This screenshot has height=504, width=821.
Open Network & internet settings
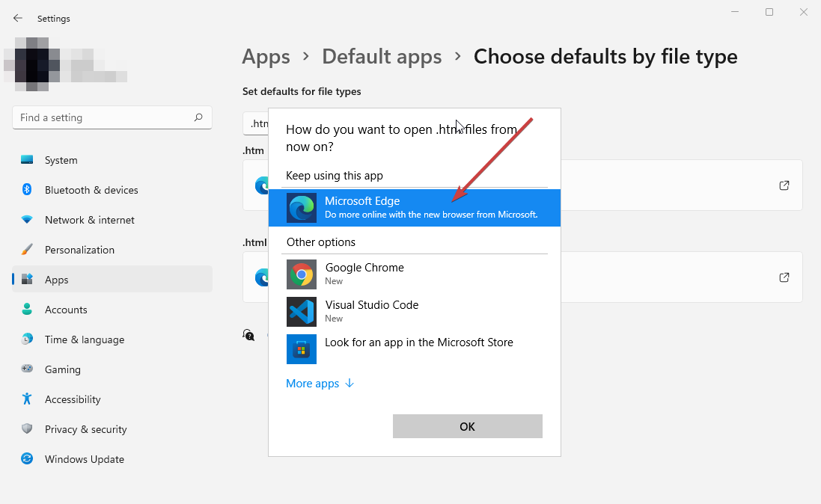click(27, 219)
